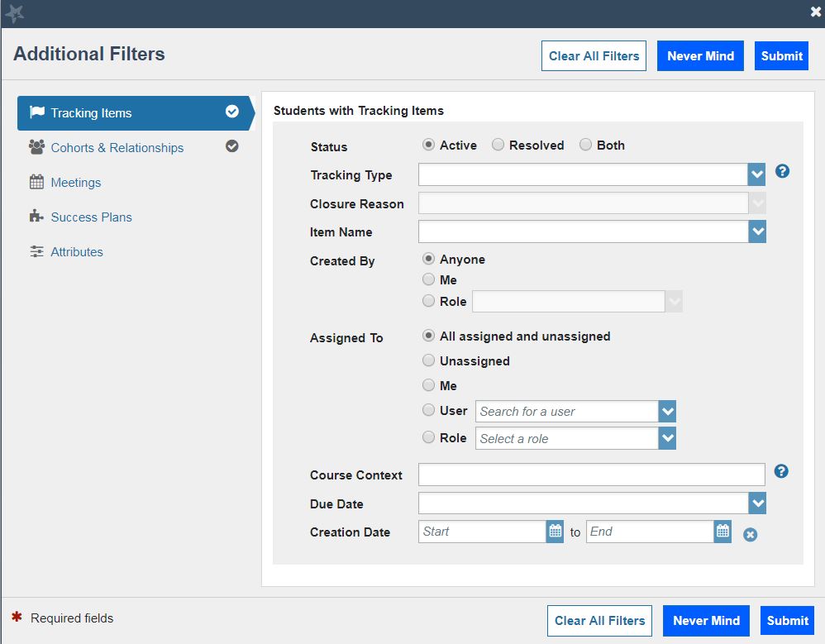825x644 pixels.
Task: Click the top Clear All Filters button
Action: click(x=594, y=55)
